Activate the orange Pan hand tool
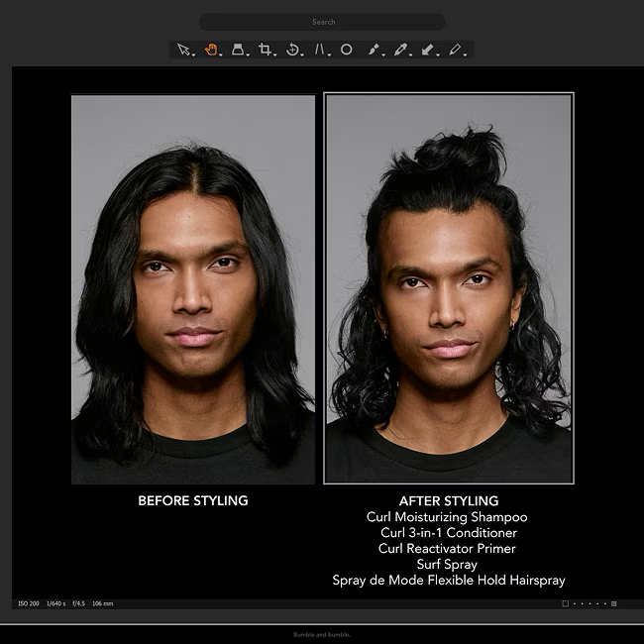 point(211,50)
